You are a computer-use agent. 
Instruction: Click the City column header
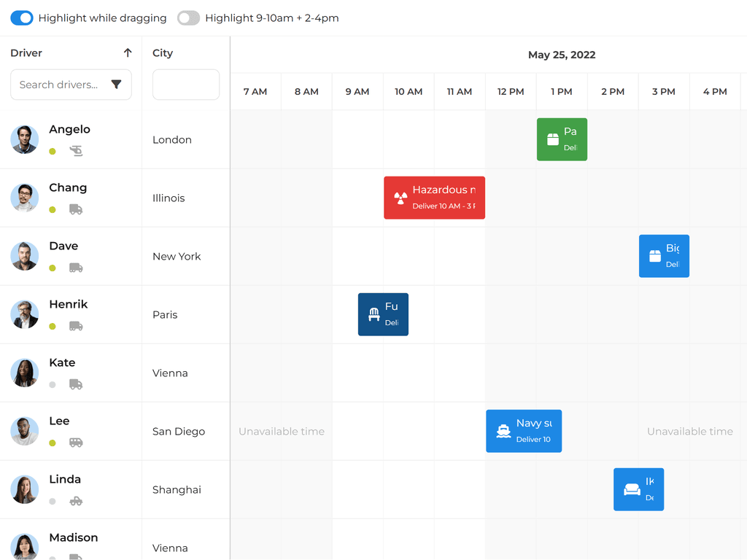point(163,53)
